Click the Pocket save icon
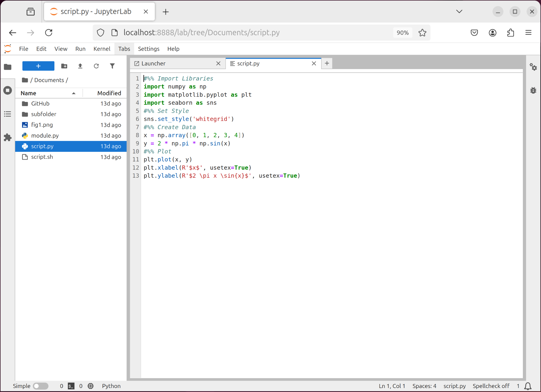Viewport: 541px width, 392px height. pos(474,33)
